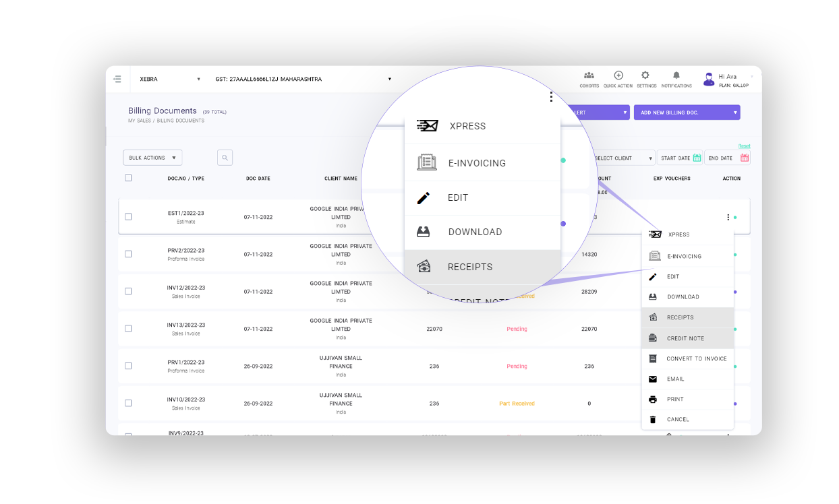839x504 pixels.
Task: Click the Quick Action plus icon
Action: (618, 76)
